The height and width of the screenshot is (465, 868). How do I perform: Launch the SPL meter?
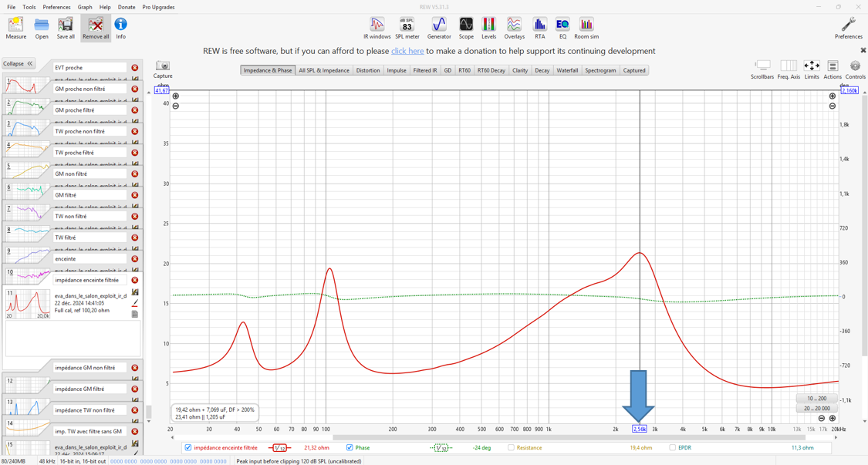[x=407, y=28]
